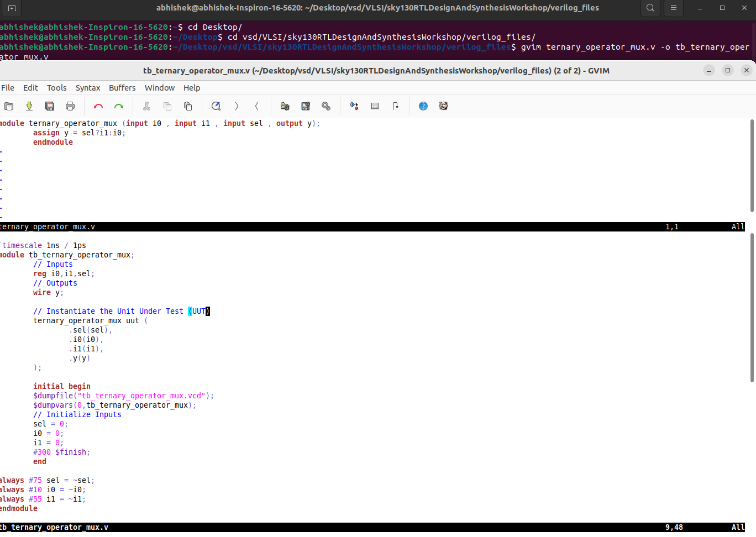
Task: Open GVIM help with the question mark icon
Action: (x=423, y=106)
